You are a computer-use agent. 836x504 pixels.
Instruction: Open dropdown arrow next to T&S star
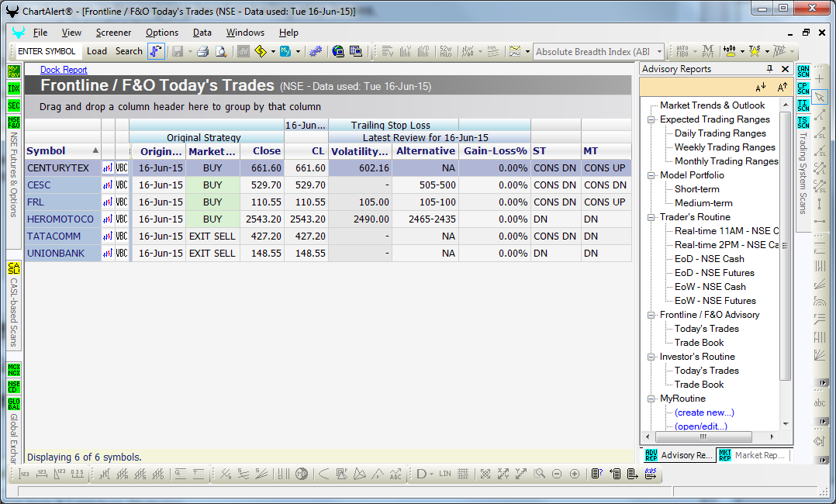point(767,52)
